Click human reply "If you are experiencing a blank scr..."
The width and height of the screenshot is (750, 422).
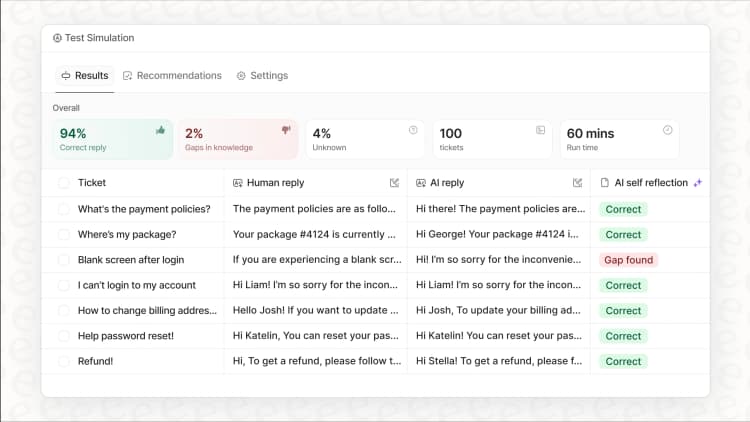[317, 259]
